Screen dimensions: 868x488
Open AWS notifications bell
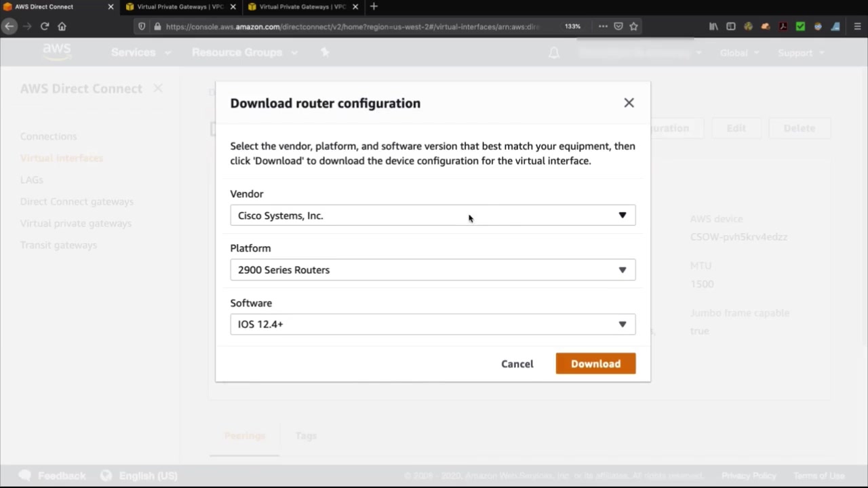[554, 53]
